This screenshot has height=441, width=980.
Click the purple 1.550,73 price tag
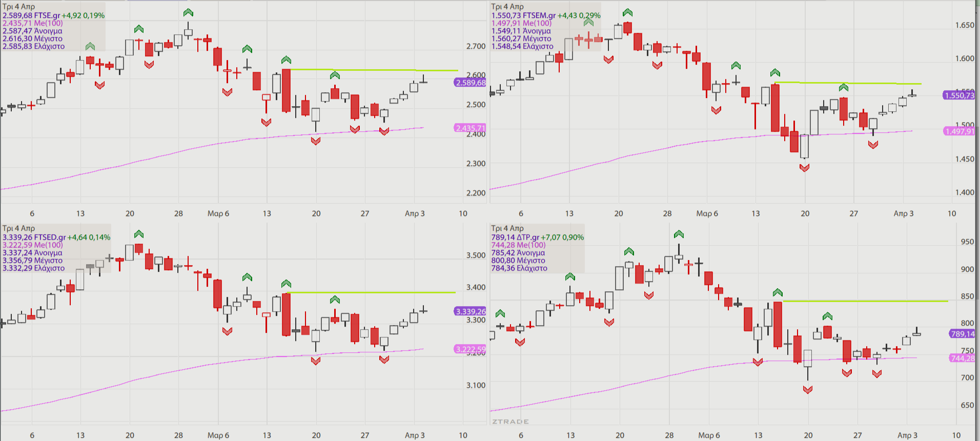tap(958, 95)
